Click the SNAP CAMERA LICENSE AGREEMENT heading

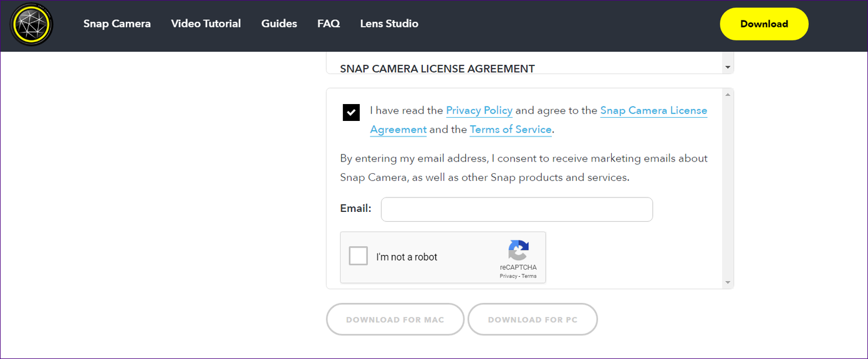tap(437, 69)
